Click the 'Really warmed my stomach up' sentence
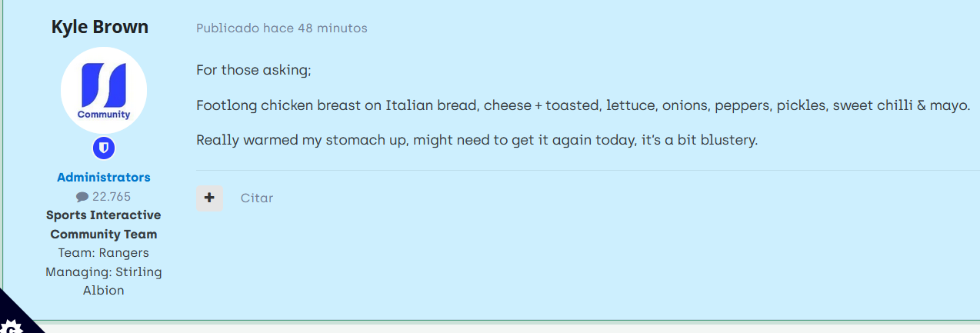 (x=476, y=140)
